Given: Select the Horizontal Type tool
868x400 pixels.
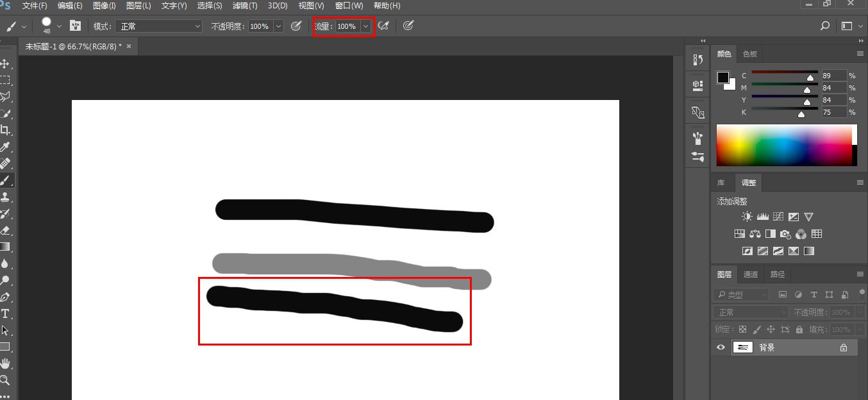Looking at the screenshot, I should [5, 313].
